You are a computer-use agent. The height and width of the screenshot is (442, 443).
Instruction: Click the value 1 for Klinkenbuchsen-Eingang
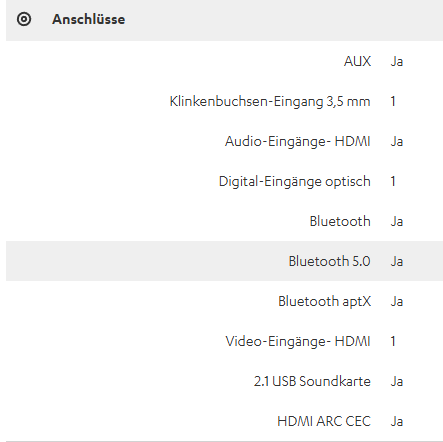pyautogui.click(x=393, y=101)
